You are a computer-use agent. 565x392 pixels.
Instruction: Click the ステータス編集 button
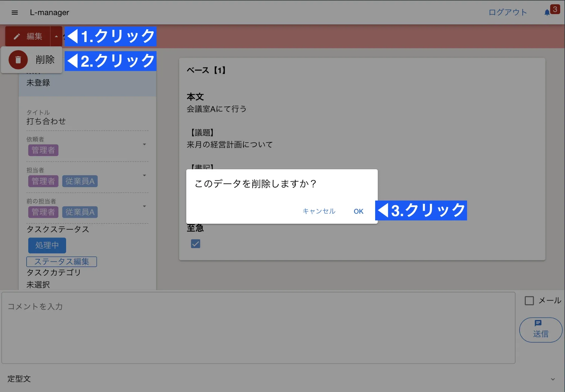62,262
